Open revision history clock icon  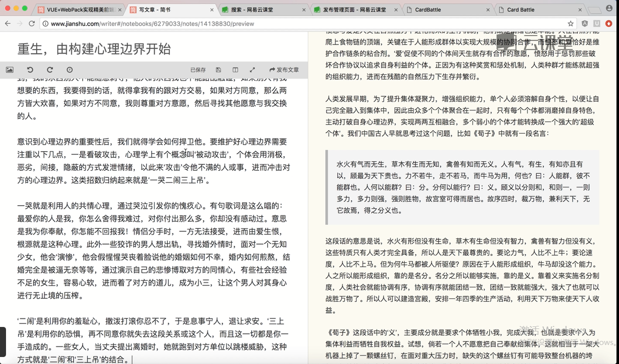(70, 70)
